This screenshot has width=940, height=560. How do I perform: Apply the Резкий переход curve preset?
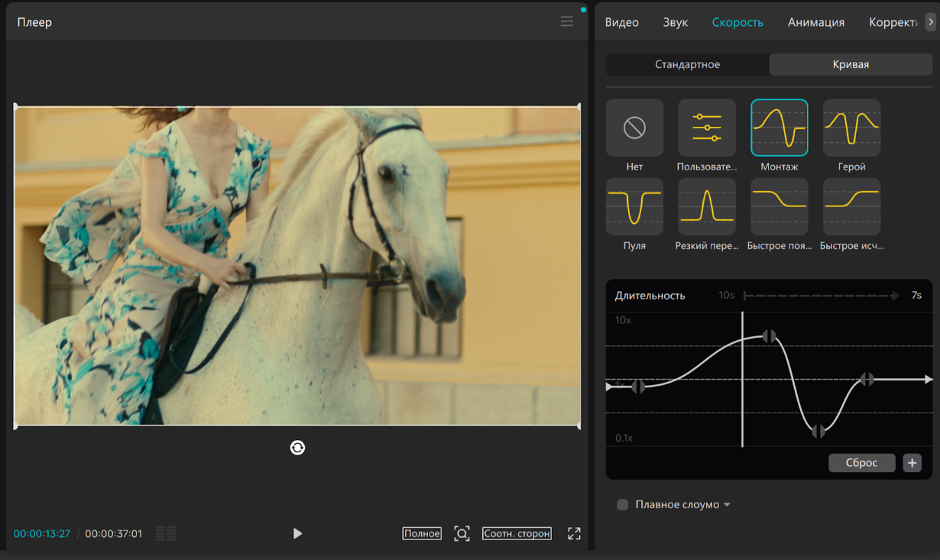point(707,207)
